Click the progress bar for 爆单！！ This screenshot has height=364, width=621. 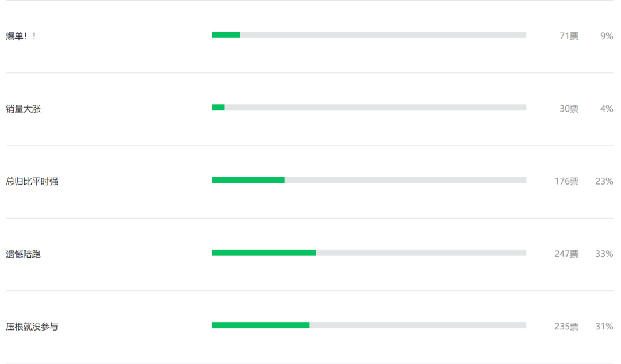point(226,35)
